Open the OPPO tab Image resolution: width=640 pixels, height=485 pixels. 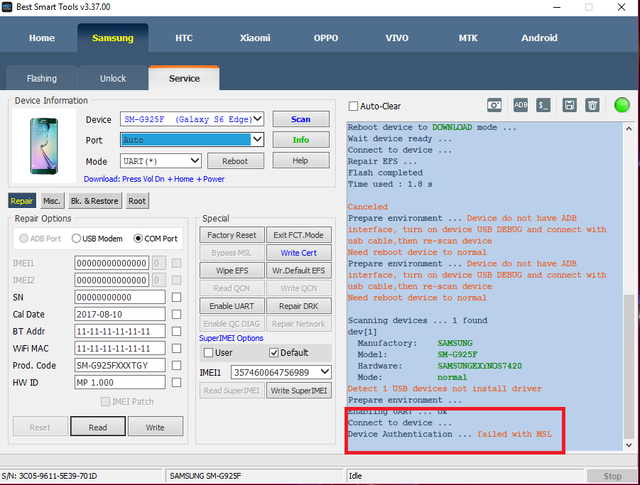326,38
